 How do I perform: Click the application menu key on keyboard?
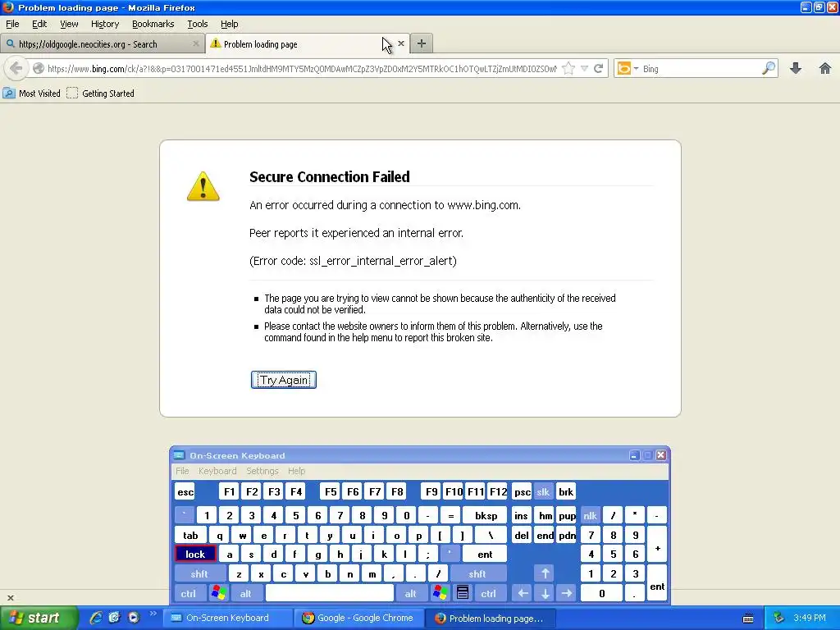point(463,593)
